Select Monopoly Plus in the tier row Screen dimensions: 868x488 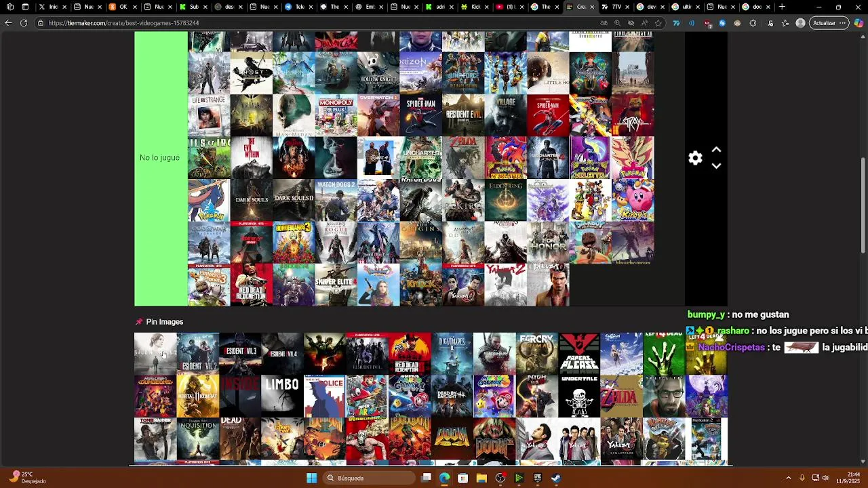pyautogui.click(x=336, y=115)
